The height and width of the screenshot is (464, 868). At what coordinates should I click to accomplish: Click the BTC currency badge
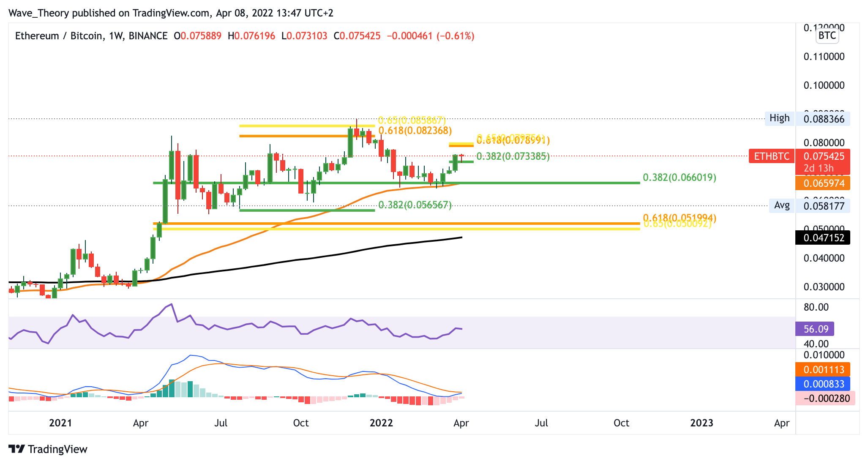point(827,35)
